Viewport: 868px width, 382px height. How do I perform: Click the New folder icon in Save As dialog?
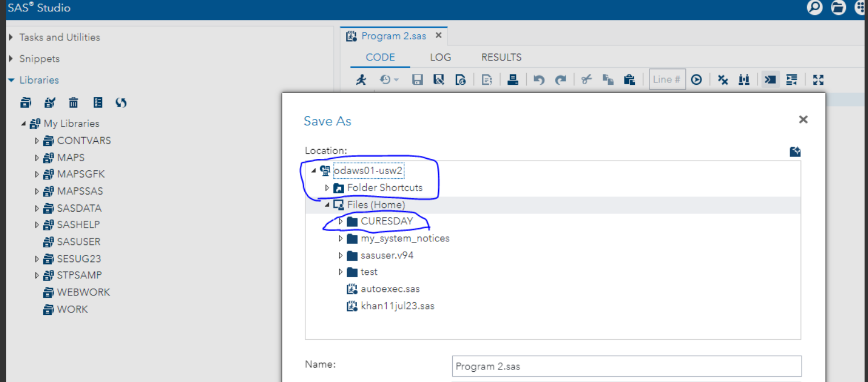795,151
